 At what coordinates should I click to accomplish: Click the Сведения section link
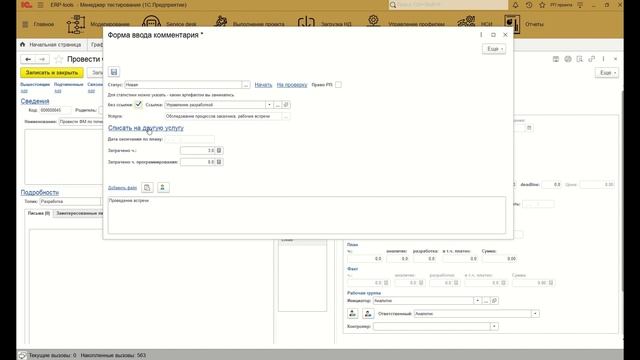pos(35,101)
